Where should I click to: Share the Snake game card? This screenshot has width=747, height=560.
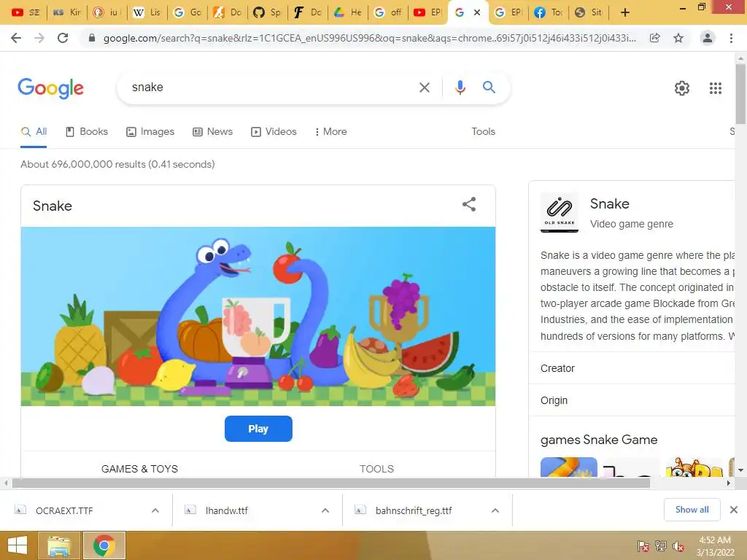pyautogui.click(x=469, y=204)
